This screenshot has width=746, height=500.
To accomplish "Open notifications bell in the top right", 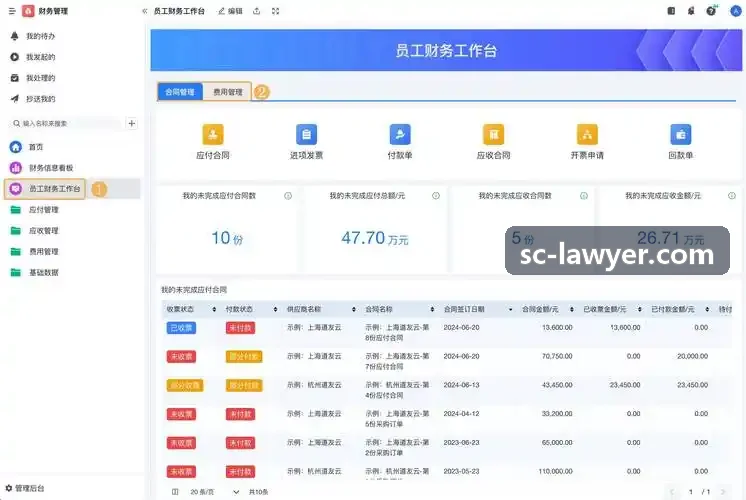I will coord(691,11).
